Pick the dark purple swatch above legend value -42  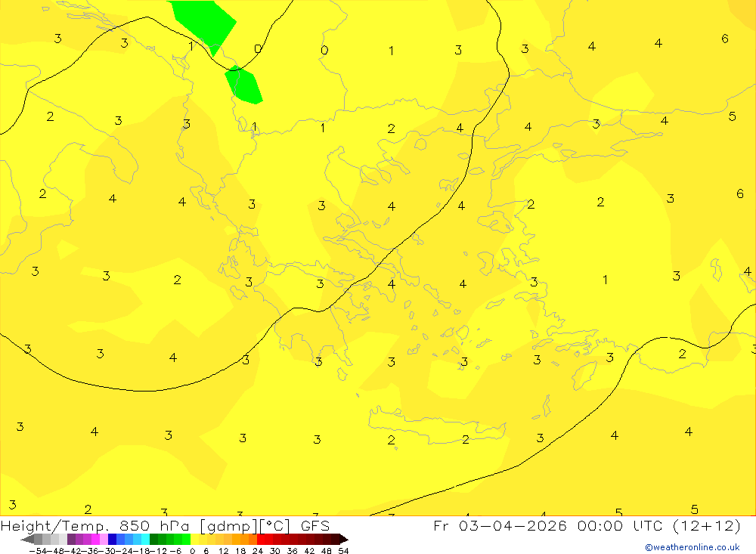tap(71, 540)
